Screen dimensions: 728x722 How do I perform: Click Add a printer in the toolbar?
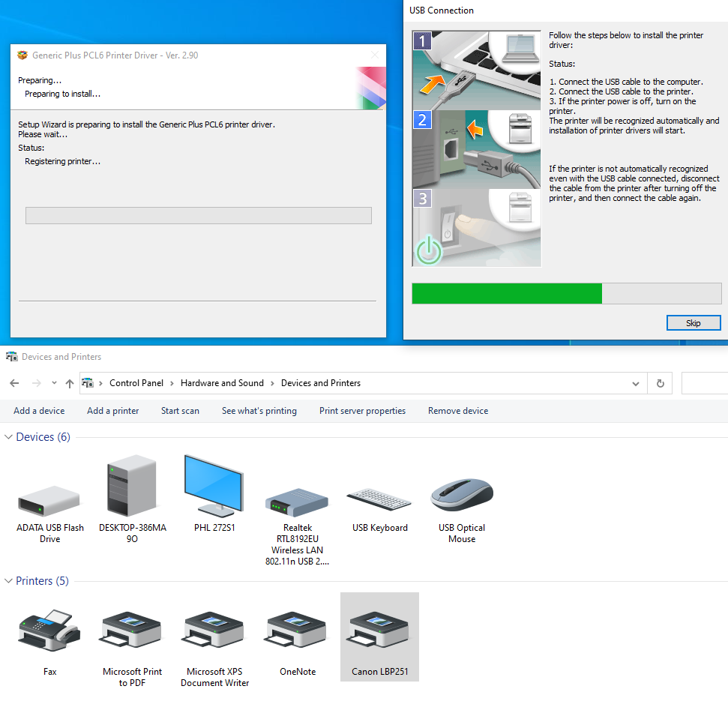tap(112, 411)
